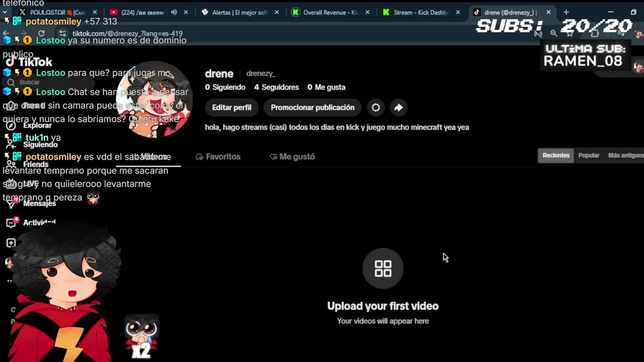Close the Stream Kick Dashboard tab
This screenshot has height=362, width=644.
[x=458, y=13]
